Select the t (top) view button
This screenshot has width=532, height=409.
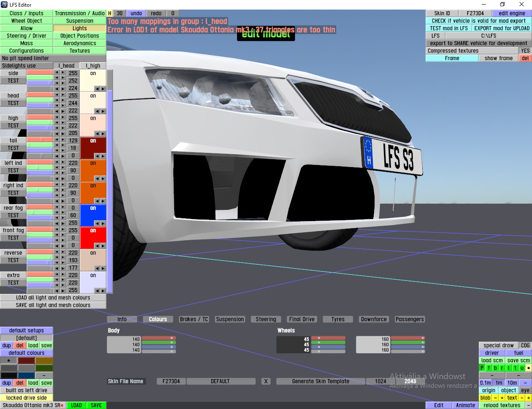(515, 368)
